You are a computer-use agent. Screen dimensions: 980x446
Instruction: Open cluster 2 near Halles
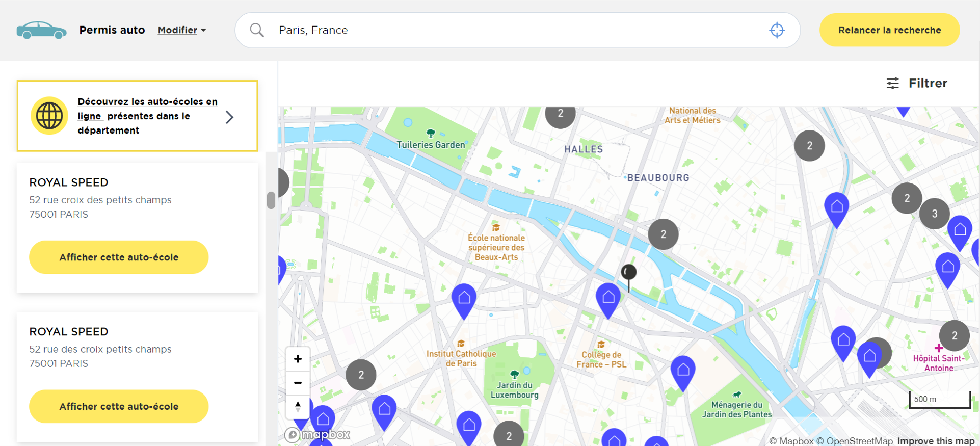[561, 115]
